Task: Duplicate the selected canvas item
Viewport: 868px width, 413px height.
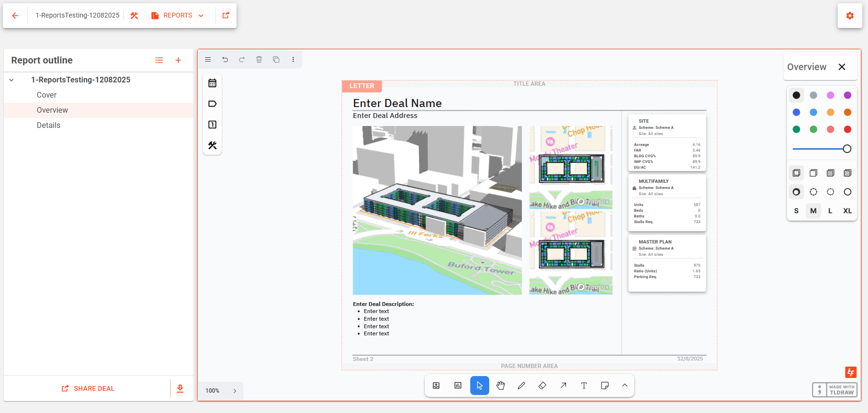Action: point(276,60)
